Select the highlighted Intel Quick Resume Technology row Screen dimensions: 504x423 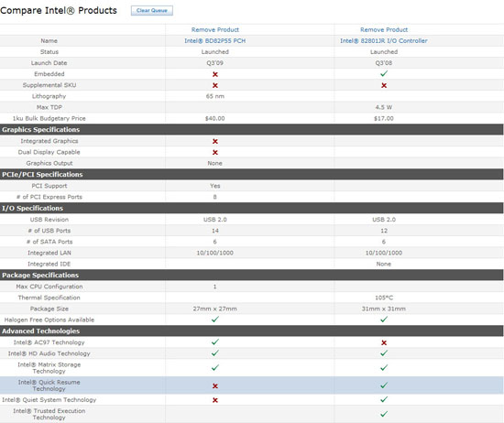point(251,385)
